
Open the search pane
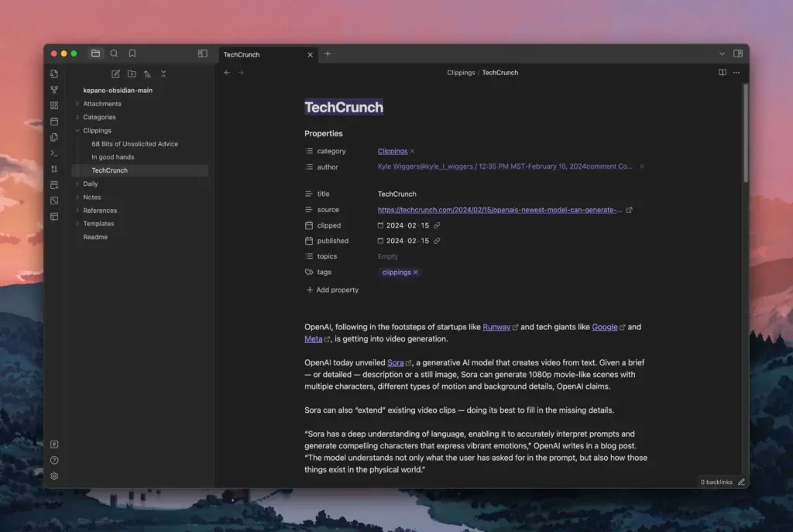pos(114,53)
